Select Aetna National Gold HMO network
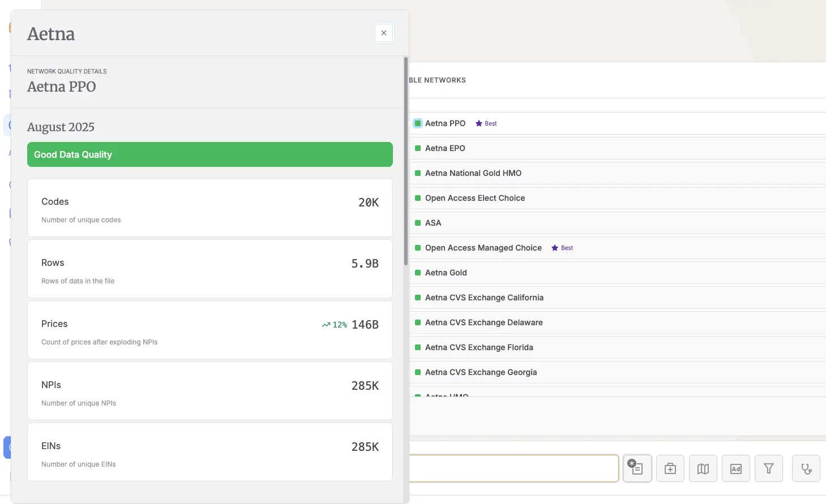The width and height of the screenshot is (826, 504). tap(617, 173)
